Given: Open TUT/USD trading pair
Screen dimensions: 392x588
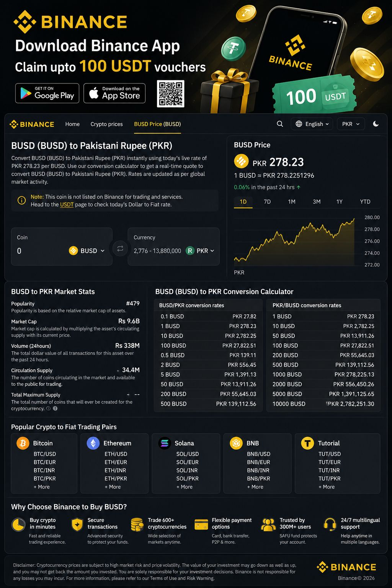Looking at the screenshot, I should (x=330, y=454).
